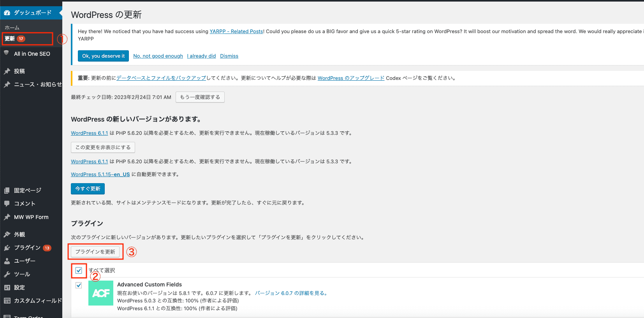Click No, not good enough link
Image resolution: width=644 pixels, height=318 pixels.
coord(158,56)
